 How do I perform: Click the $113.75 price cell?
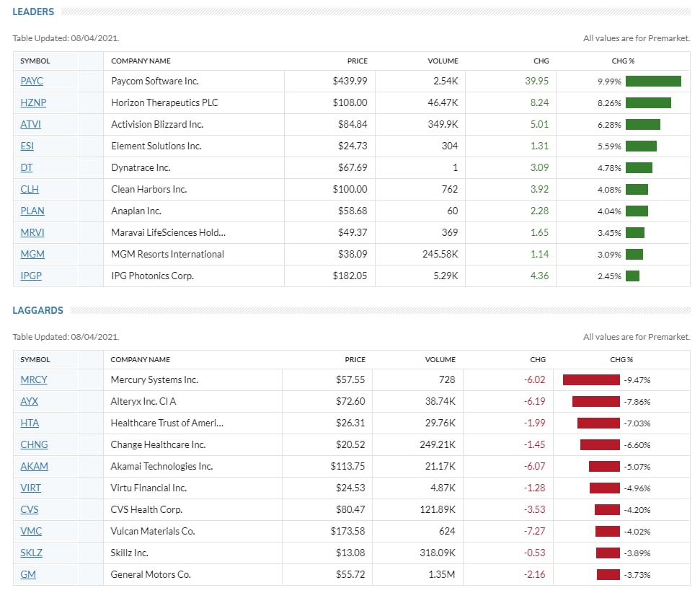(347, 467)
